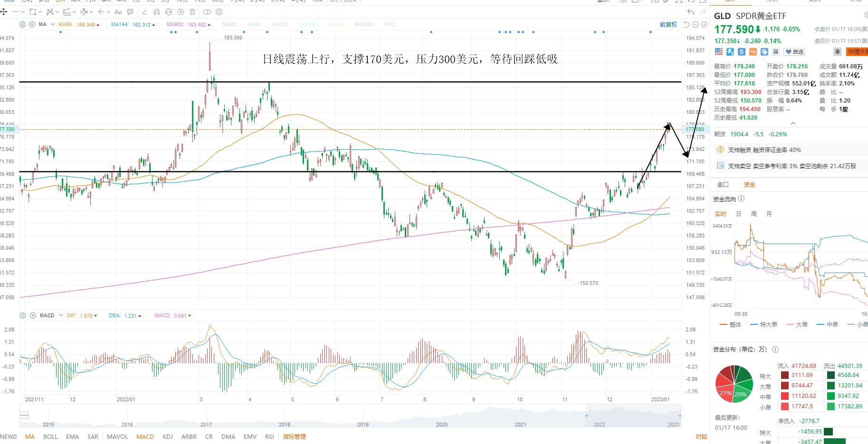
Task: Expand the MACD indicator dropdown arrow
Action: click(x=61, y=315)
